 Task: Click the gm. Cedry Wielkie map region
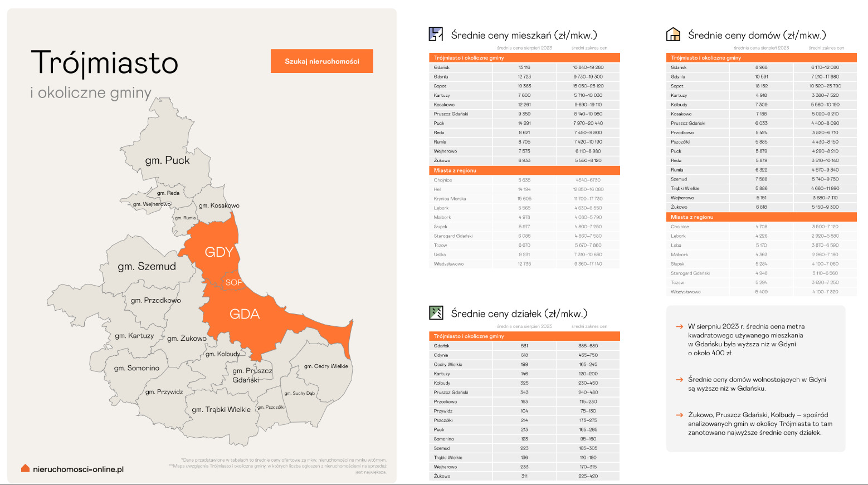pyautogui.click(x=326, y=366)
